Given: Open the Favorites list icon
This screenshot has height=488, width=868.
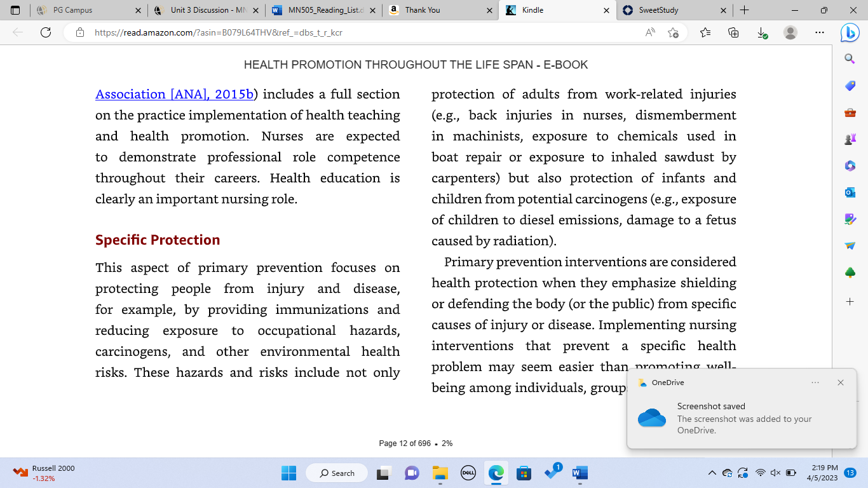Looking at the screenshot, I should pyautogui.click(x=705, y=32).
